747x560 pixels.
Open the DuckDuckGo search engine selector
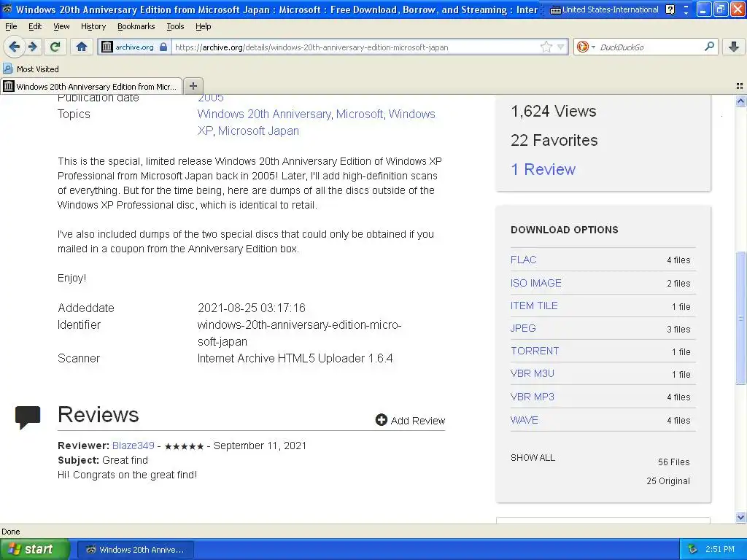click(586, 47)
